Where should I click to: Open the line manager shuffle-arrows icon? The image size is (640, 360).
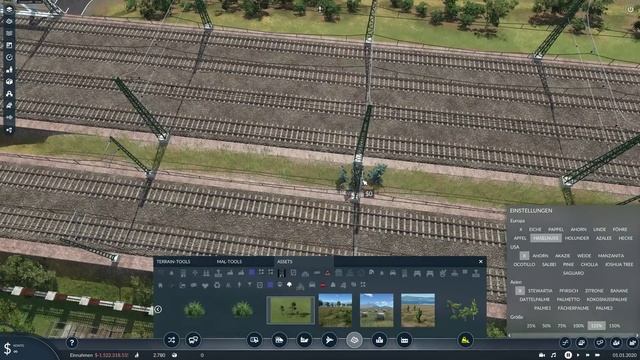(171, 340)
